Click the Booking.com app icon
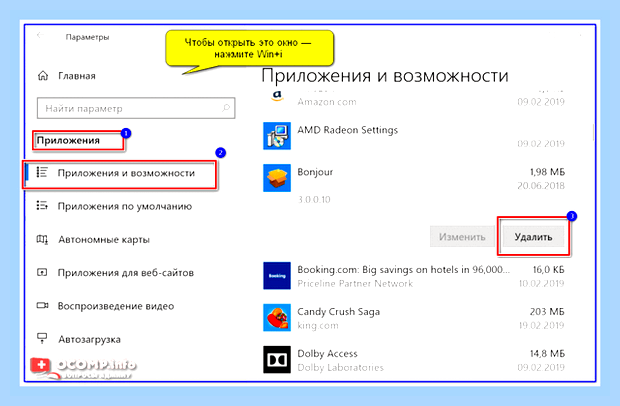Image resolution: width=620 pixels, height=406 pixels. 277,276
